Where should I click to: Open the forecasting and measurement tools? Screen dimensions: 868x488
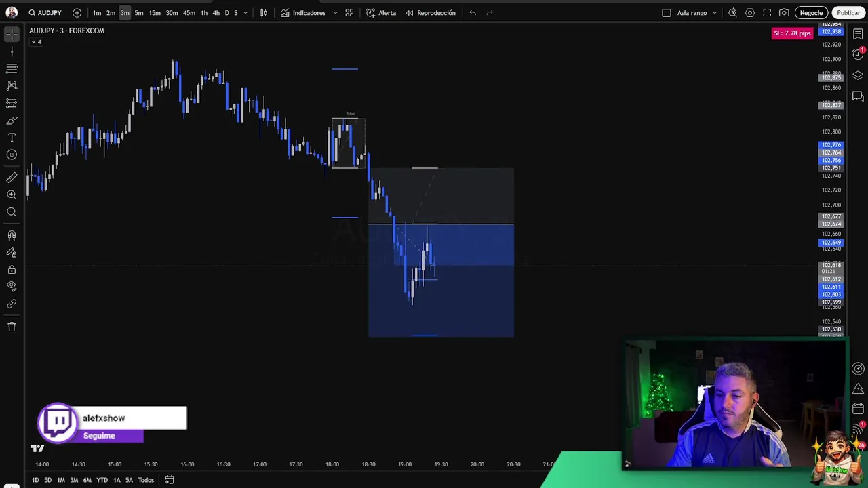pyautogui.click(x=12, y=102)
